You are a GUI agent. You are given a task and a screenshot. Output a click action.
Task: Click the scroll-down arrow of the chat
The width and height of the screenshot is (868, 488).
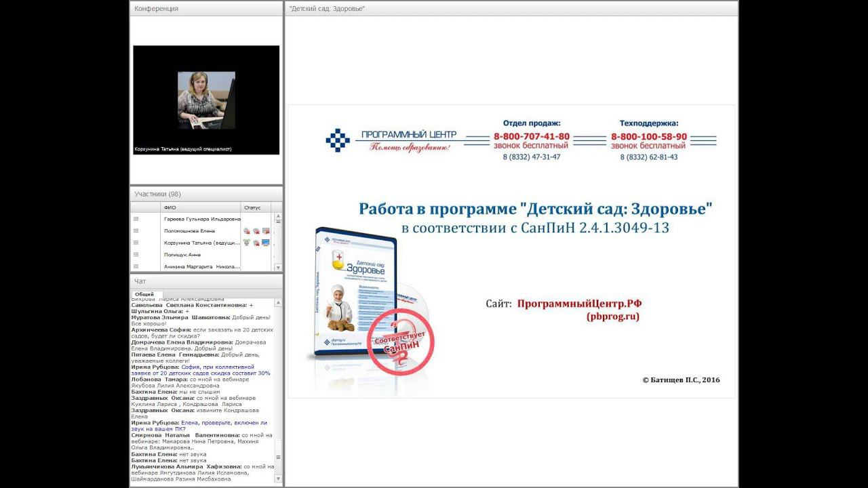(x=278, y=479)
